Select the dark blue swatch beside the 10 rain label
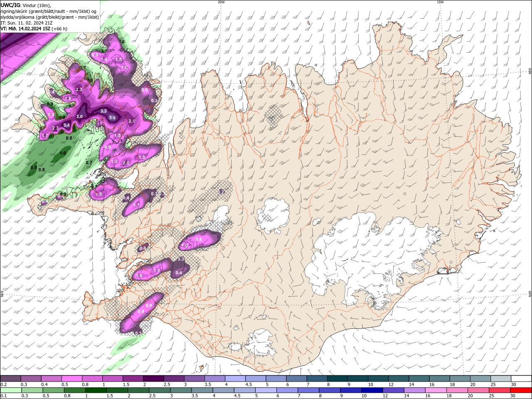This screenshot has width=532, height=399. [x=371, y=390]
